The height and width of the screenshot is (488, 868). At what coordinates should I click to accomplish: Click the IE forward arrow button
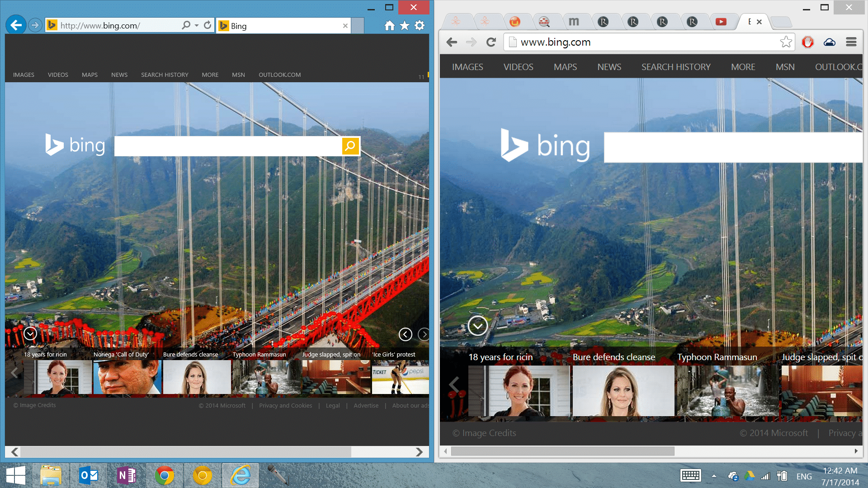(x=35, y=25)
